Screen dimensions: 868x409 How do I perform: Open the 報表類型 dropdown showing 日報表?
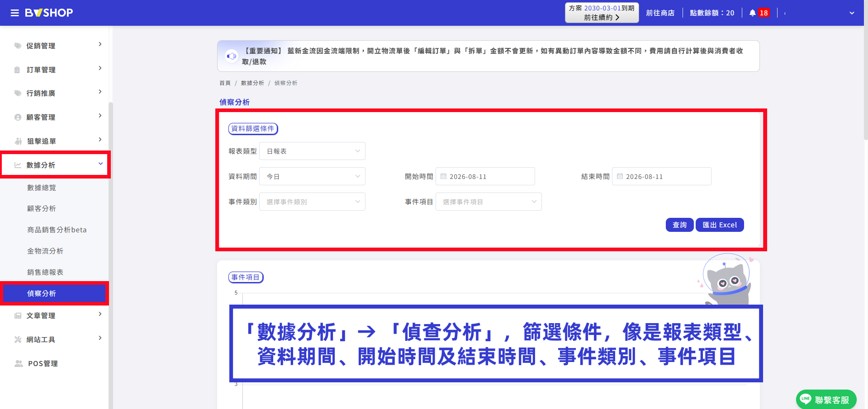point(312,151)
